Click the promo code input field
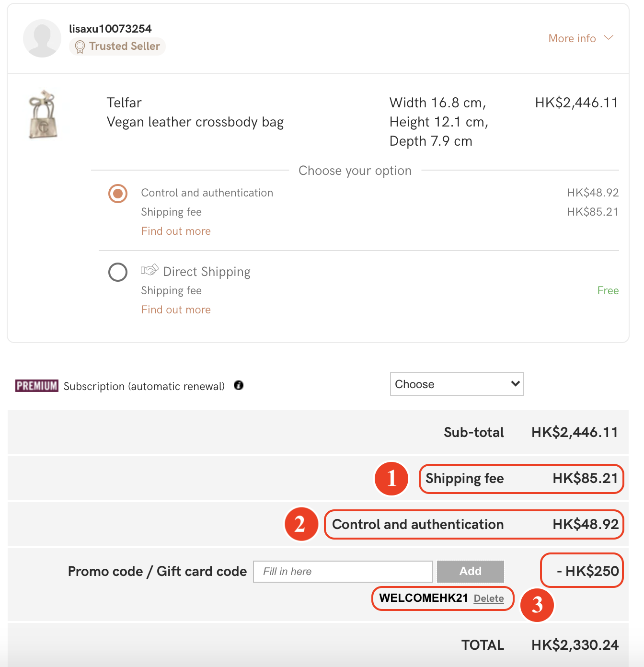This screenshot has height=667, width=644. click(343, 571)
